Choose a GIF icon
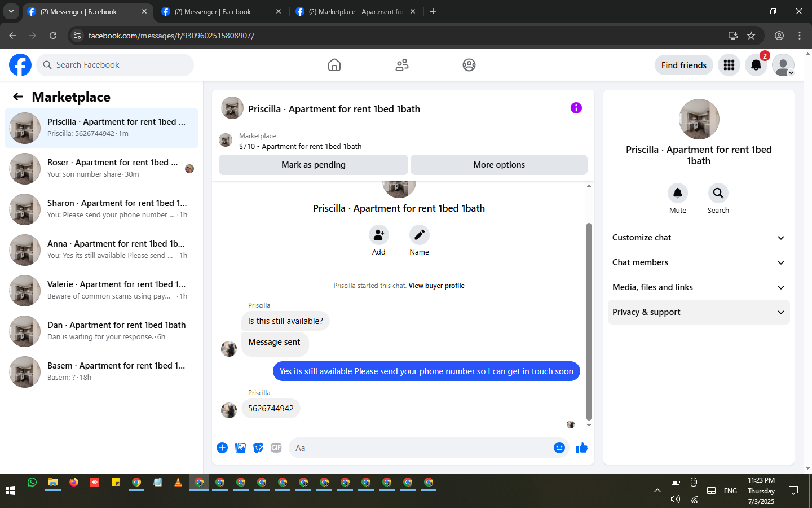The width and height of the screenshot is (812, 508). coord(276,448)
